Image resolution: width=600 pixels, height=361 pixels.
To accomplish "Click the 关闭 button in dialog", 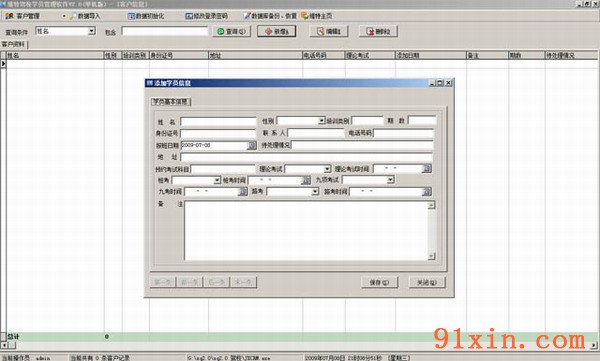I will pyautogui.click(x=427, y=283).
